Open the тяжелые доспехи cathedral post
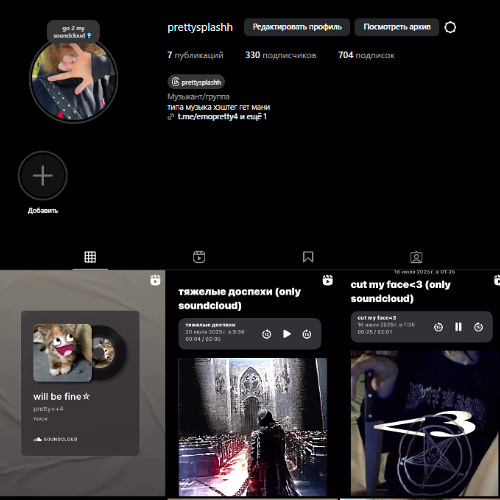 point(253,383)
